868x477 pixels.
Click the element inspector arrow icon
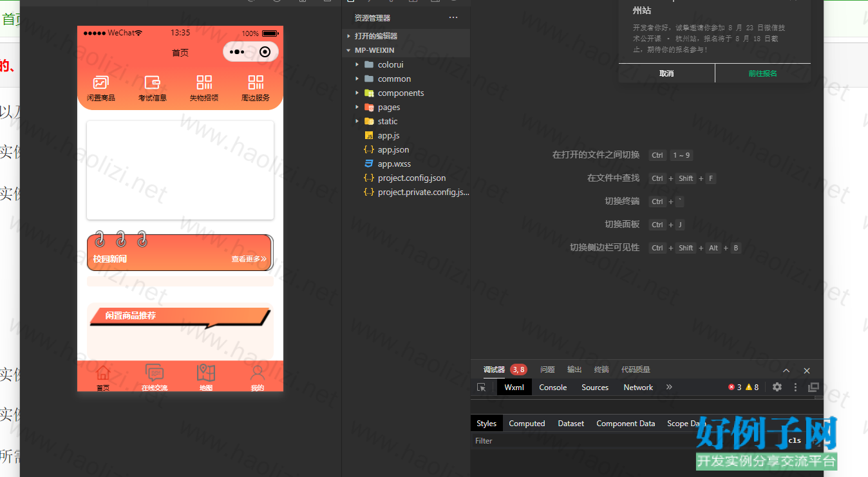coord(482,388)
